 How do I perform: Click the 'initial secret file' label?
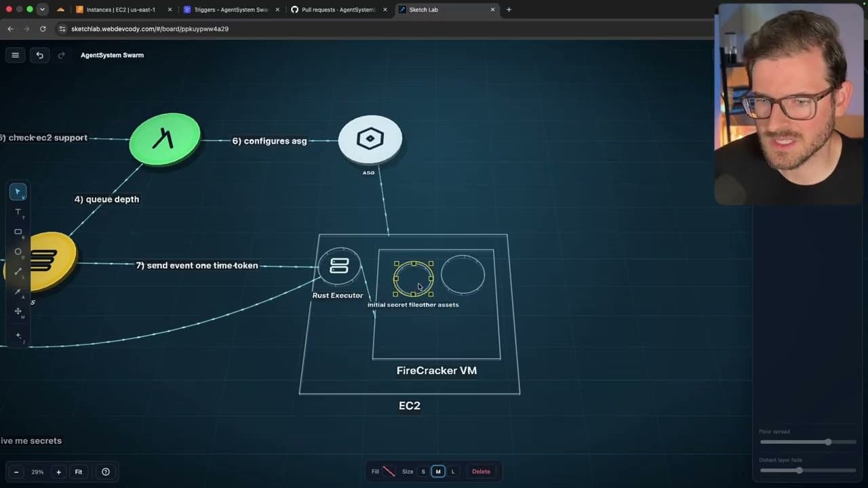tap(393, 305)
